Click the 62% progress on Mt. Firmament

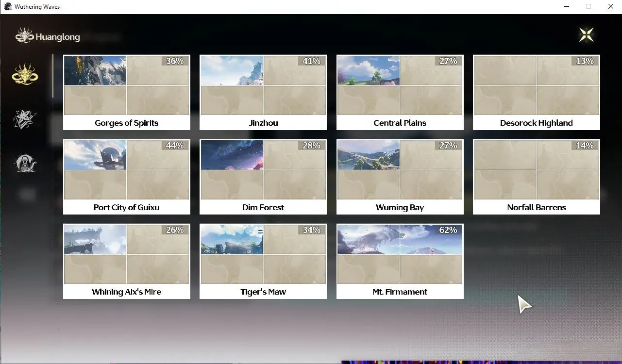(448, 230)
